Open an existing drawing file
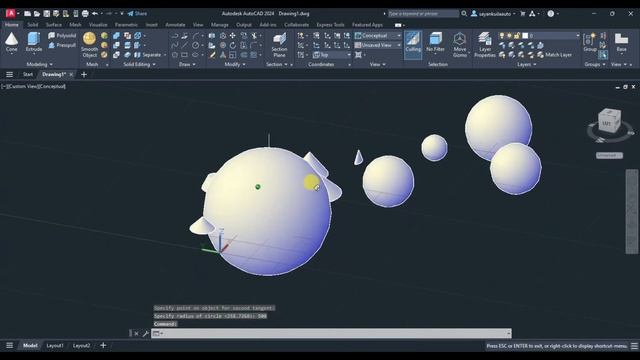 37,13
